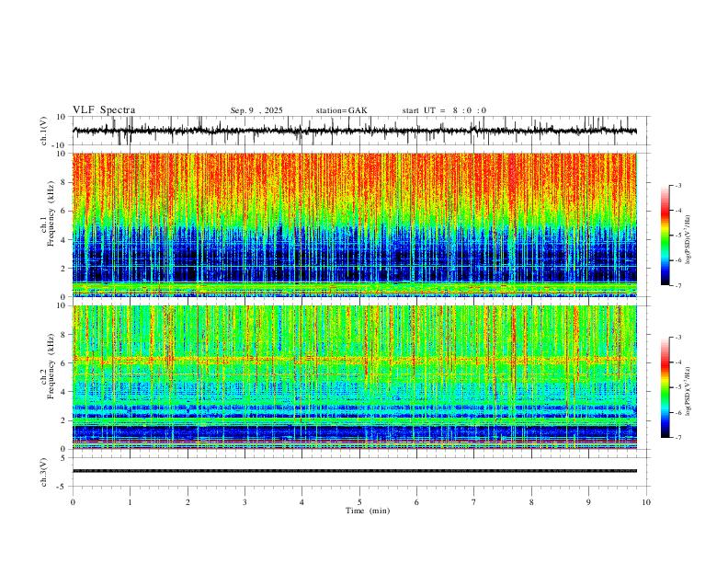Image resolution: width=728 pixels, height=563 pixels.
Task: Click the ch.2 spectrogram color bar
Action: [x=665, y=387]
